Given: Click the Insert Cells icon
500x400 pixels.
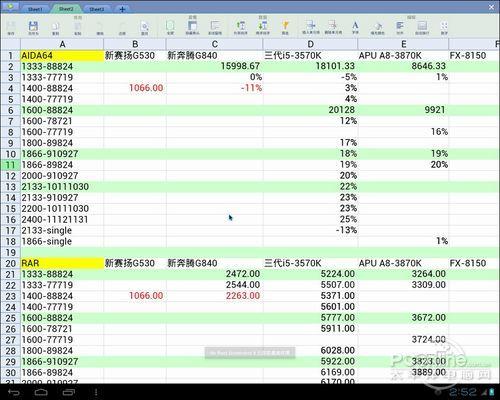Looking at the screenshot, I should tap(311, 27).
